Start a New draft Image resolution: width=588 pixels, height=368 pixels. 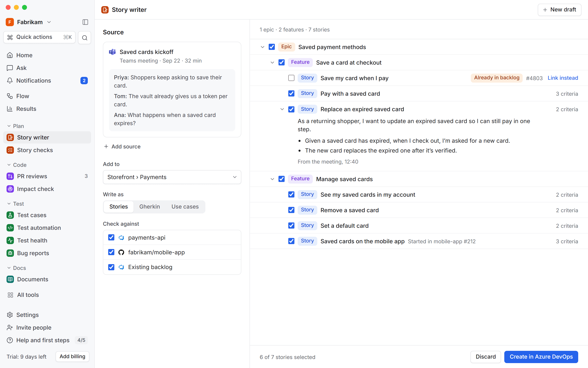pos(559,10)
